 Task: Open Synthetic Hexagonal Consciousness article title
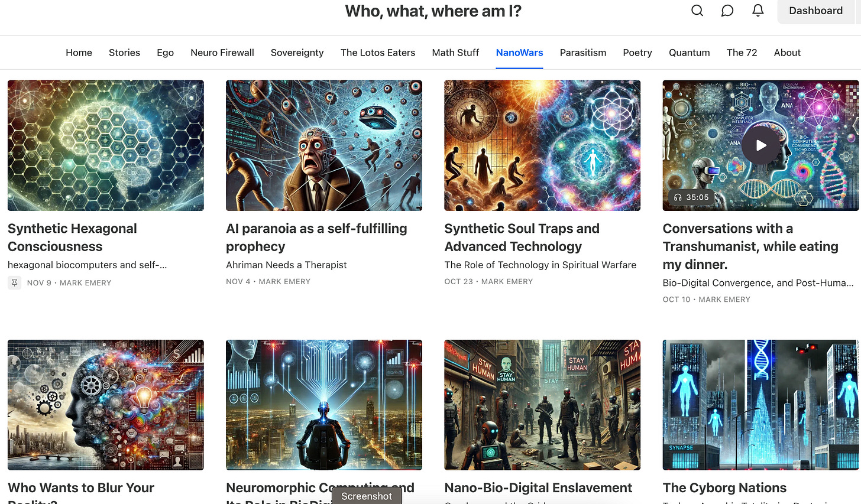coord(72,238)
